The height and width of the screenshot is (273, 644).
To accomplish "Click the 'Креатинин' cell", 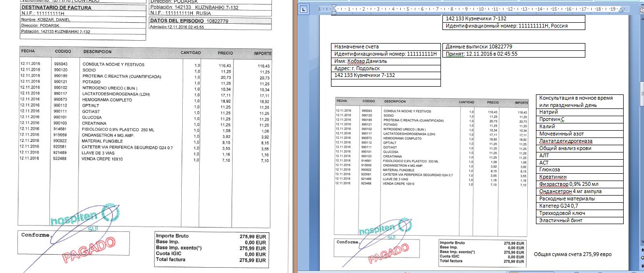I will (580, 177).
